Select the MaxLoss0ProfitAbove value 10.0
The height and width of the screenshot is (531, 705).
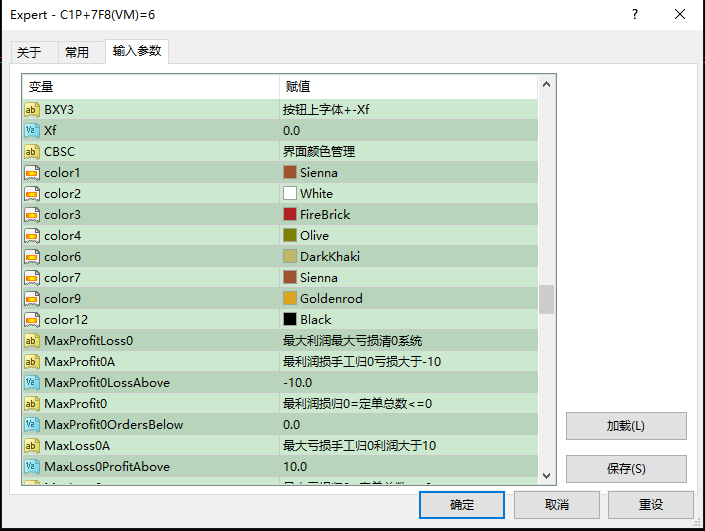(295, 467)
